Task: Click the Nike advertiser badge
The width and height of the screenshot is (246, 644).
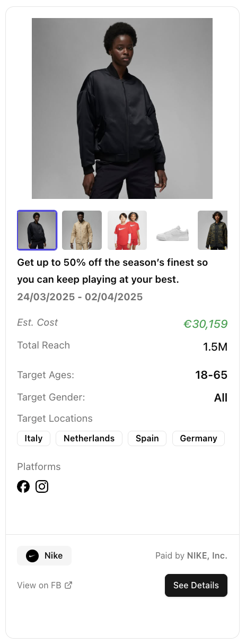Action: click(45, 556)
